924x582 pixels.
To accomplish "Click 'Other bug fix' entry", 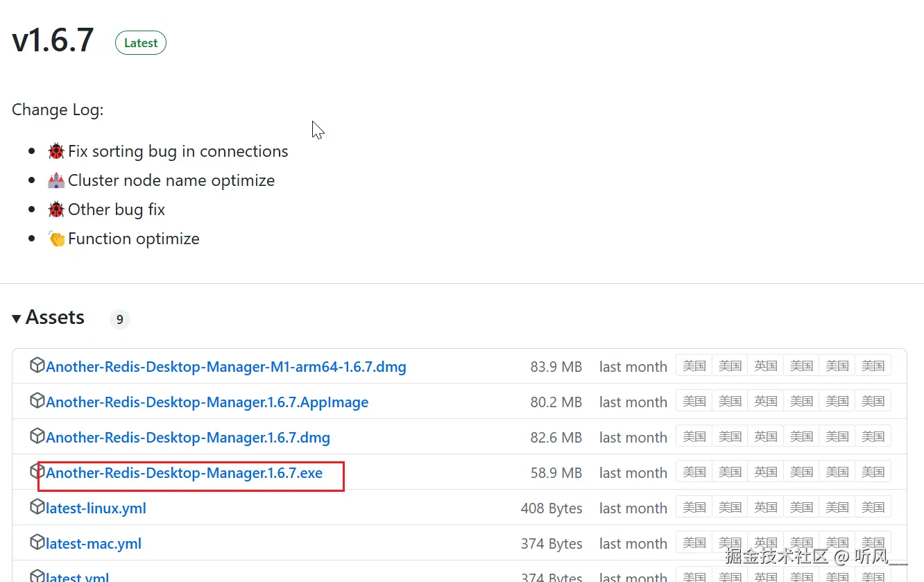I will 117,209.
